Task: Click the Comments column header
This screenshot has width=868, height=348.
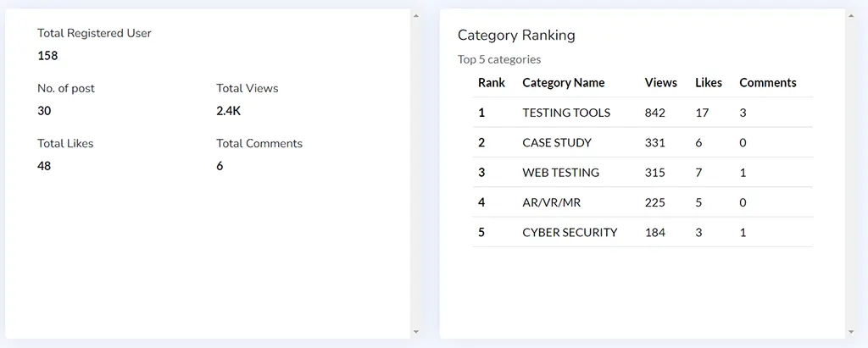Action: (768, 82)
